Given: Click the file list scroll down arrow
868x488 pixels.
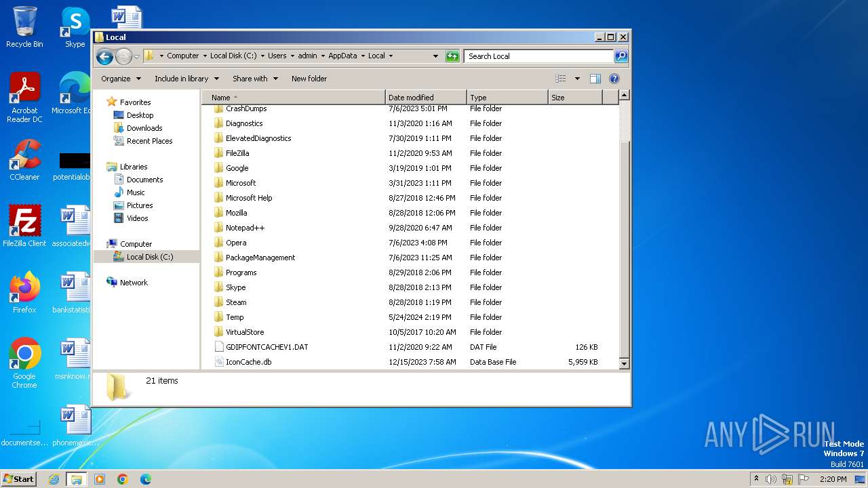Looking at the screenshot, I should point(625,364).
